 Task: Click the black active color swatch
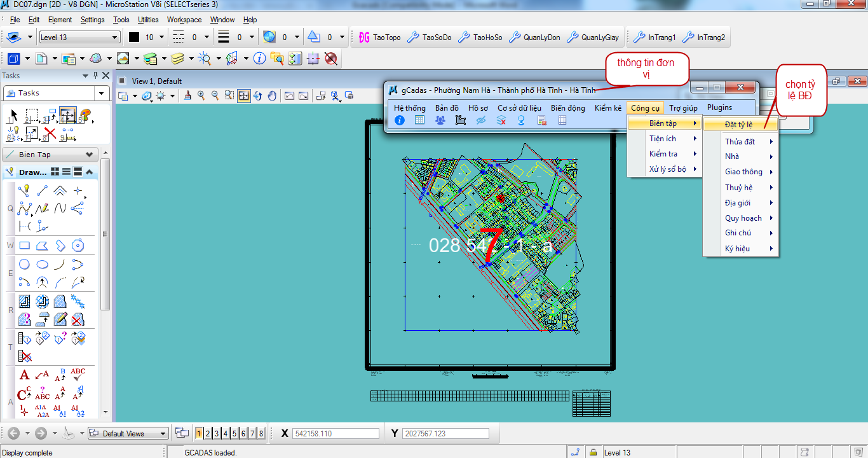click(x=134, y=38)
